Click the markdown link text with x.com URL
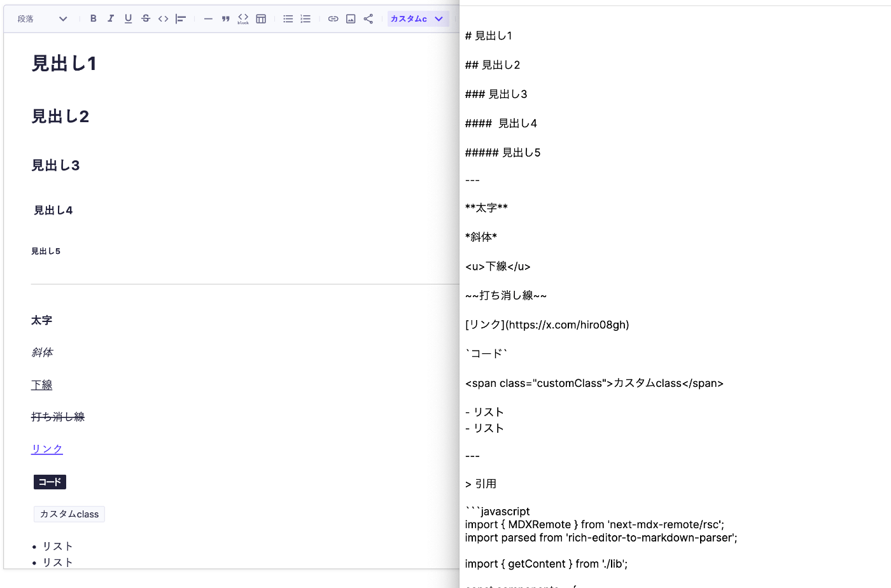The image size is (891, 588). point(547,325)
